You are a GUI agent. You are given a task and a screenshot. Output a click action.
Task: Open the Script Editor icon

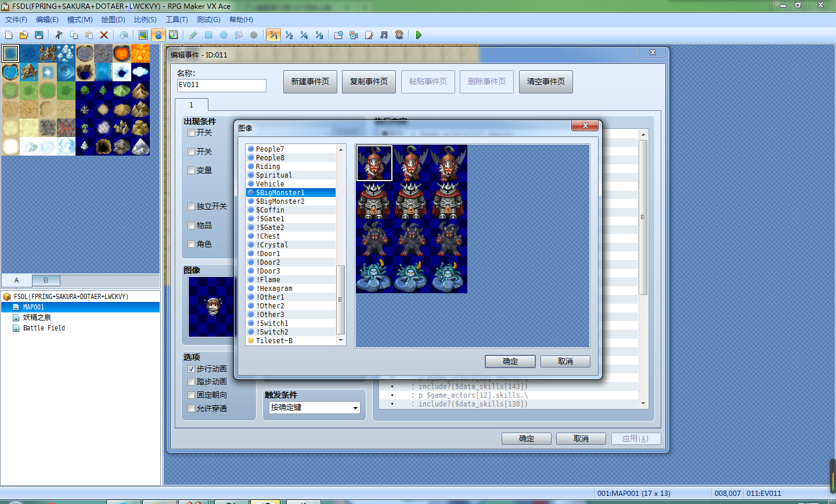[x=369, y=35]
